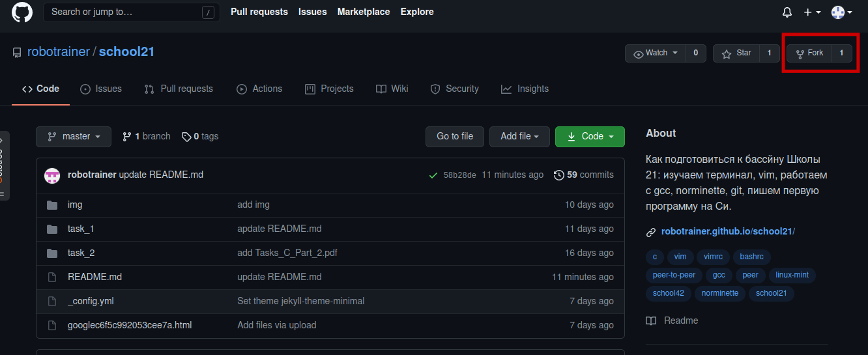Image resolution: width=868 pixels, height=355 pixels.
Task: Click the vimrc topic tag
Action: click(x=712, y=257)
